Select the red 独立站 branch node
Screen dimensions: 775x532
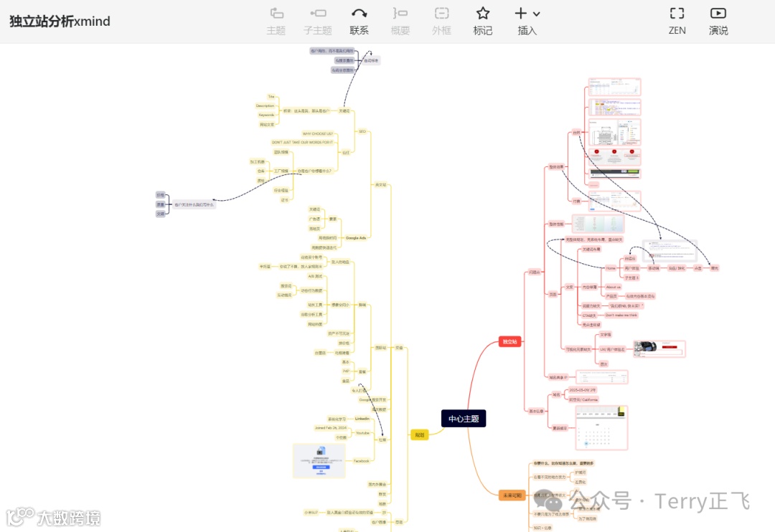(x=509, y=341)
